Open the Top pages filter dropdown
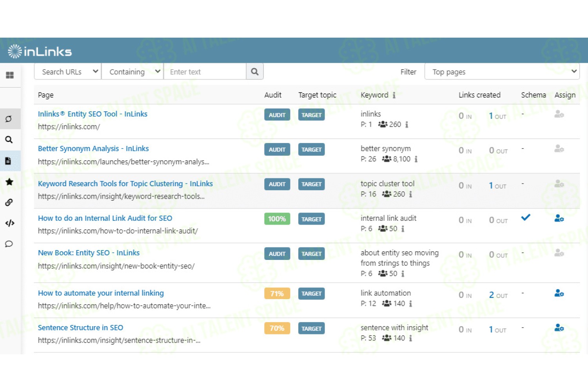This screenshot has height=392, width=588. pyautogui.click(x=502, y=72)
